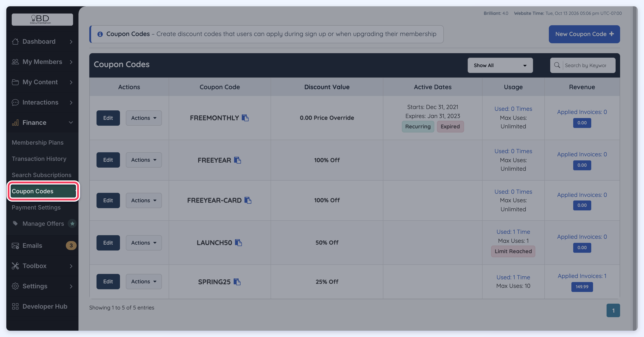
Task: Copy the FREEMONTHLY coupon code icon
Action: [245, 118]
